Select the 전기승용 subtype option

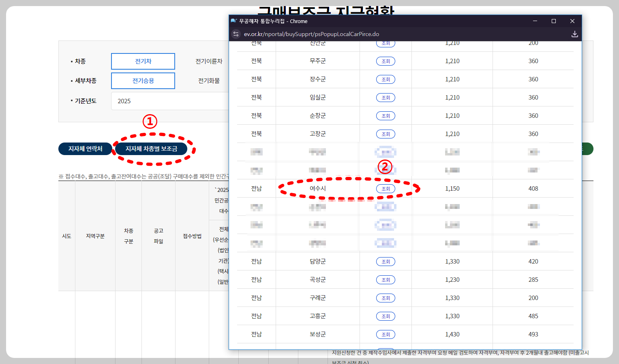(x=143, y=81)
